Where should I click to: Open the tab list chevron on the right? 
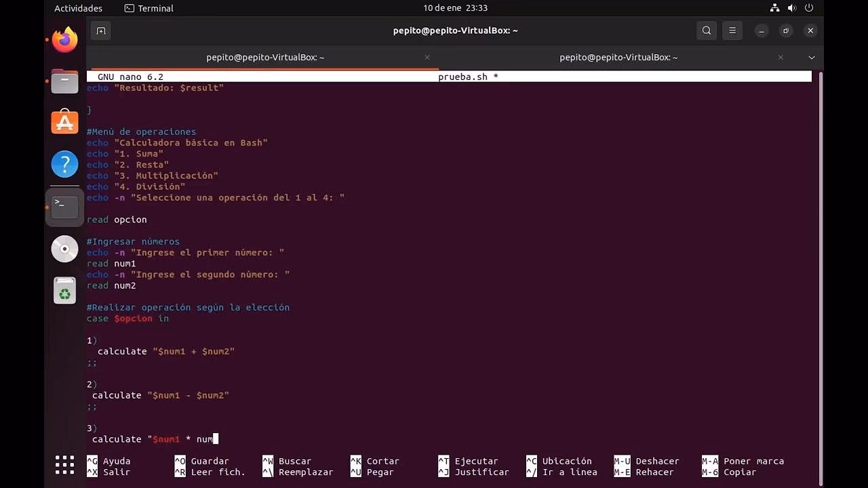[811, 58]
